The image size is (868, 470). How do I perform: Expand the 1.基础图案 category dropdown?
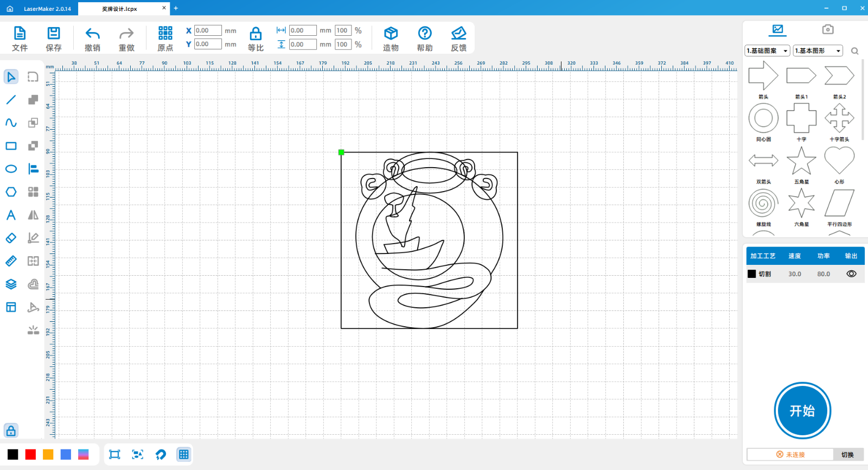click(x=768, y=50)
